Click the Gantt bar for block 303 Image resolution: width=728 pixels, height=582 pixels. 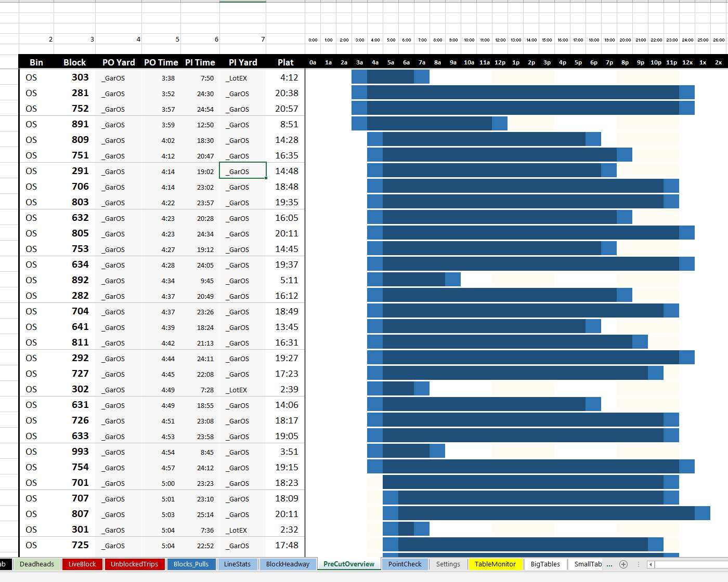coord(391,77)
